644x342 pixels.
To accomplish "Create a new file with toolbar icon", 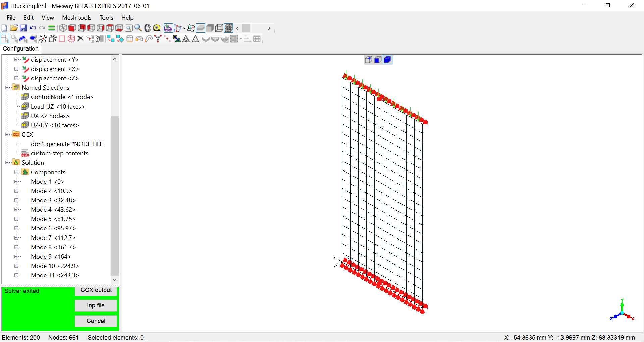I will point(4,28).
